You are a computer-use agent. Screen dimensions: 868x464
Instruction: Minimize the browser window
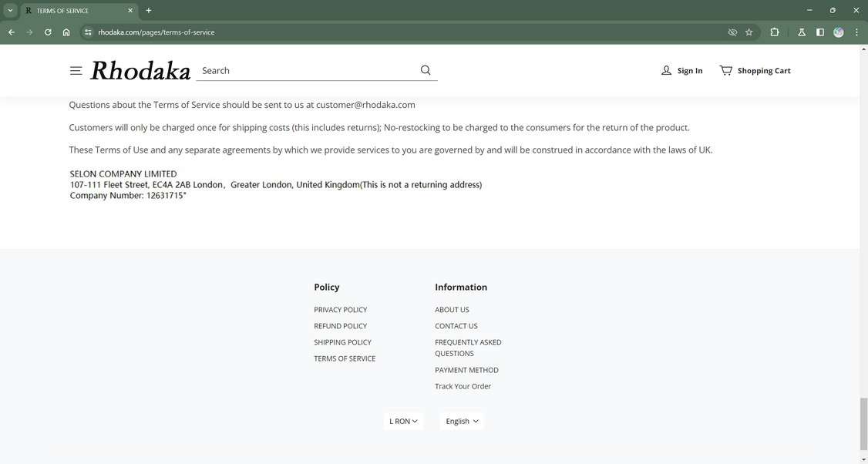[x=809, y=11]
